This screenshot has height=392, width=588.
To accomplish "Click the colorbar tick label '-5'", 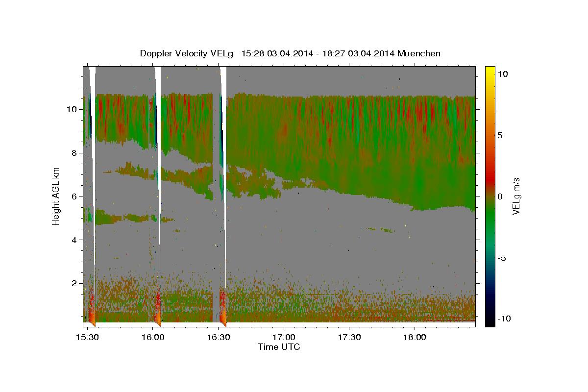I will (502, 258).
